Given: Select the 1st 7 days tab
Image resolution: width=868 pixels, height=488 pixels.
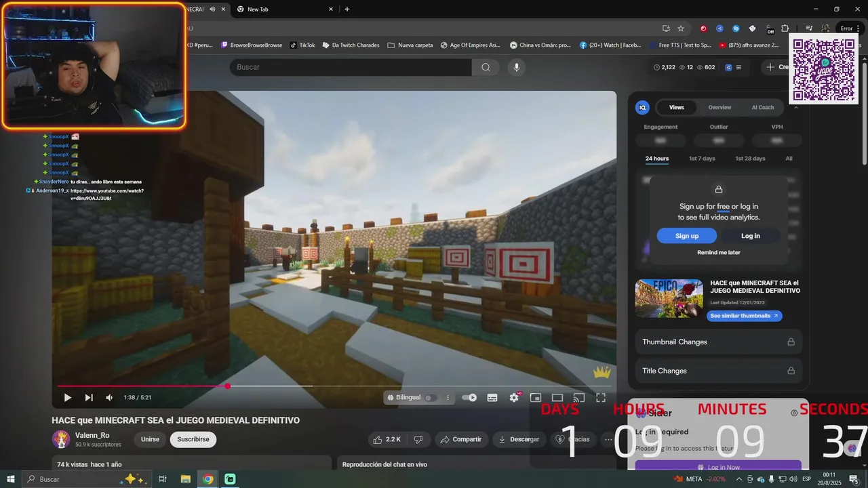Looking at the screenshot, I should [702, 159].
